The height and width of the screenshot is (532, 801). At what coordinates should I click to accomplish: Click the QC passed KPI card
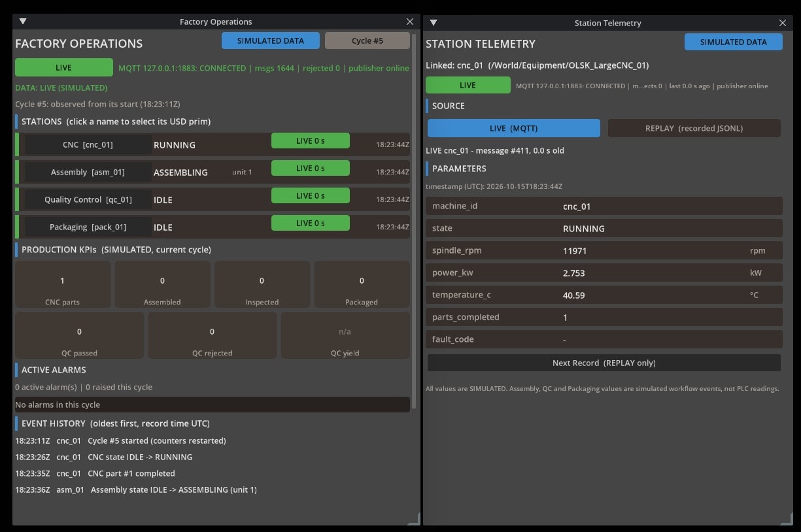coord(80,335)
